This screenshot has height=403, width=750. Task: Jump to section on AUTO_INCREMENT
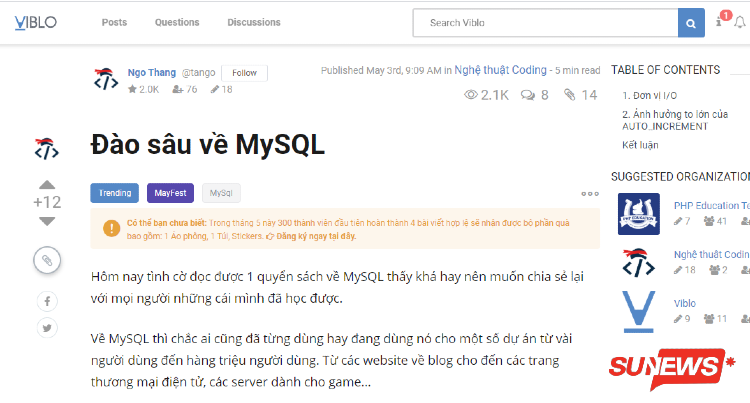coord(675,120)
